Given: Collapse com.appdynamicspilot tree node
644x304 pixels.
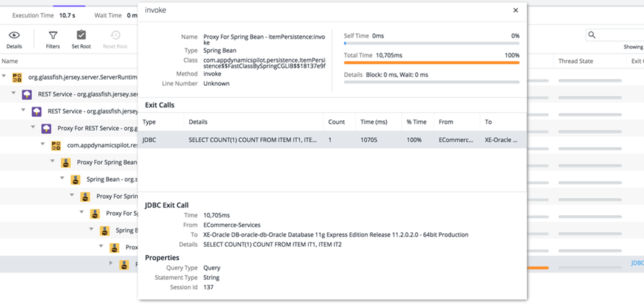Looking at the screenshot, I should point(43,144).
